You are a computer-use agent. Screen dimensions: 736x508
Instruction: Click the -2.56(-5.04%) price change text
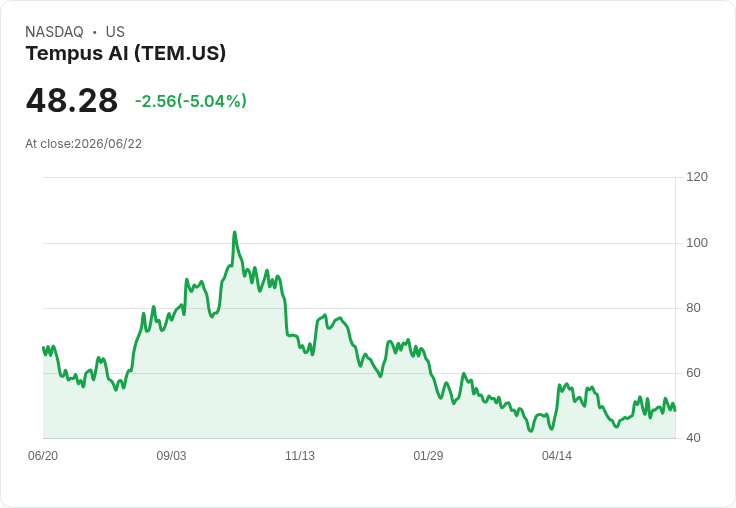191,101
